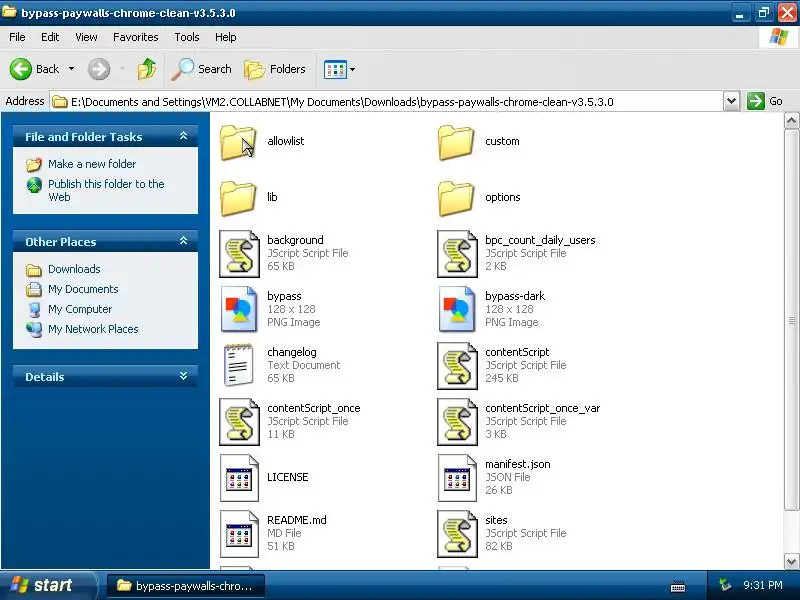
Task: Click the scrollbar down arrow
Action: [791, 561]
